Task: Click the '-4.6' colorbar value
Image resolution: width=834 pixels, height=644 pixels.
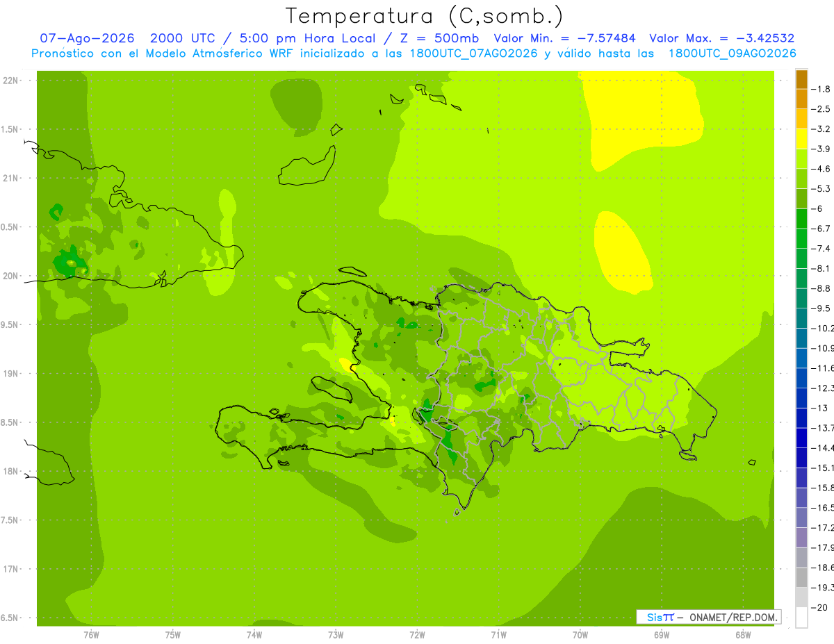Action: tap(821, 169)
